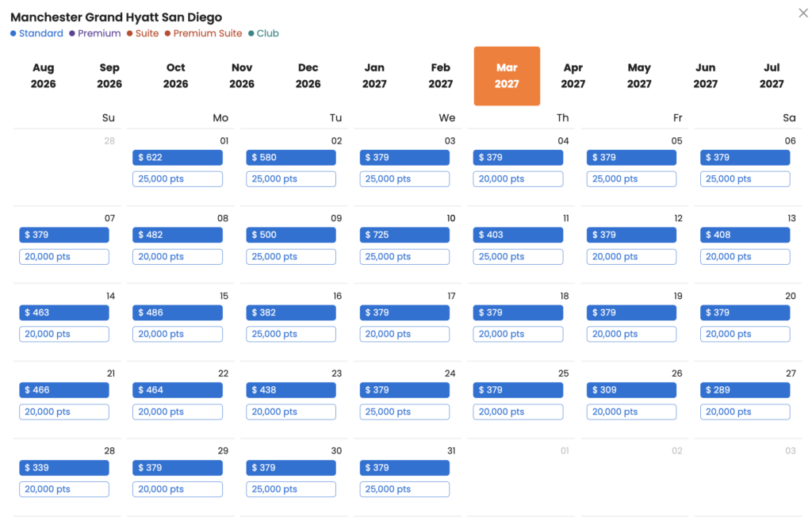Click the $580 rate on March 02
Image resolution: width=812 pixels, height=521 pixels.
point(291,158)
